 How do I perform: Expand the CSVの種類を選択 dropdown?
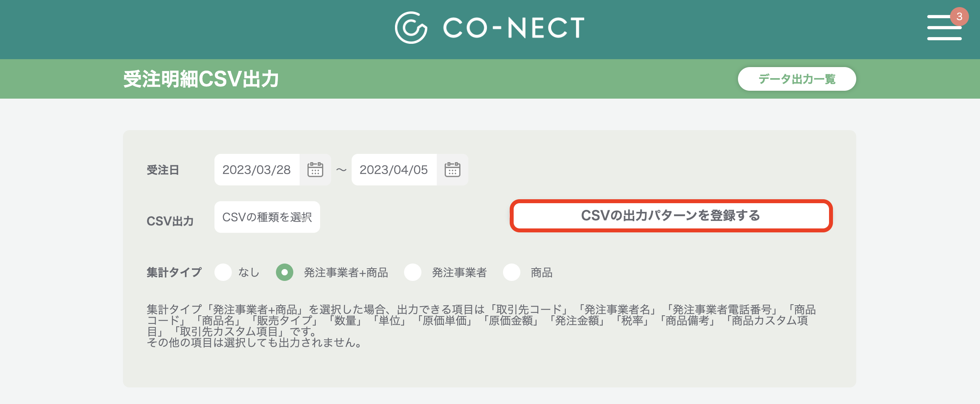tap(267, 217)
